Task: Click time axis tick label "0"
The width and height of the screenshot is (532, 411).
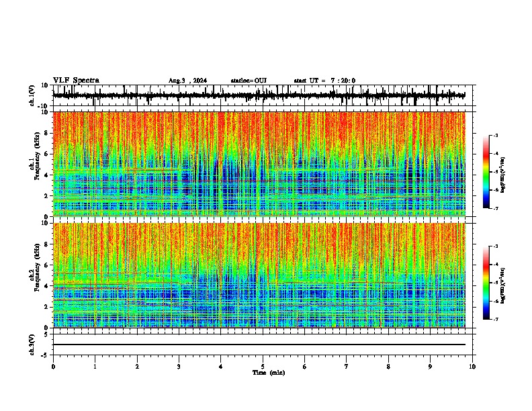Action: click(x=53, y=367)
